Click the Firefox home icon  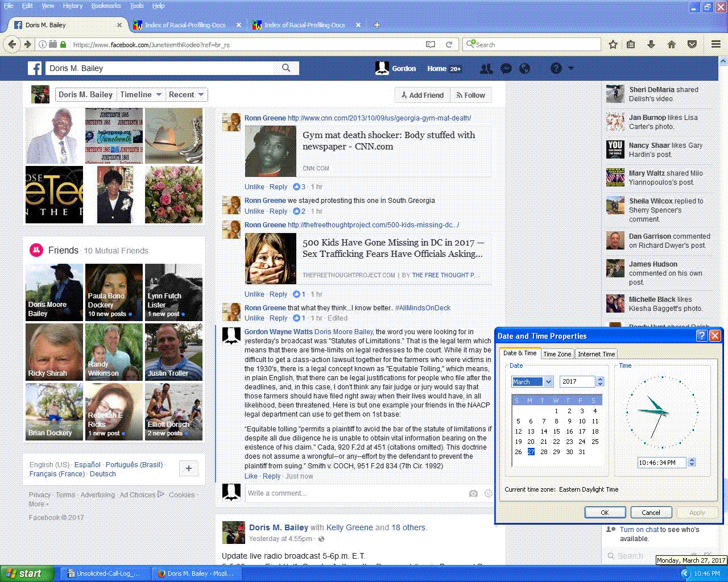672,44
